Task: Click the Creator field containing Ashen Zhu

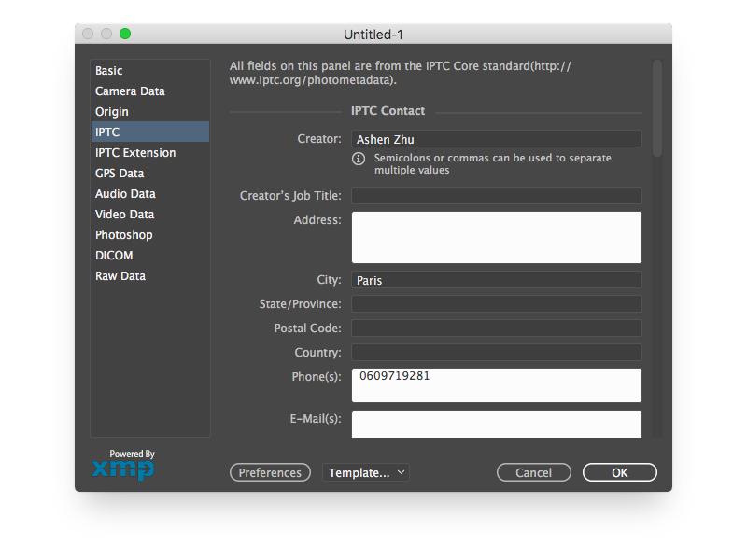Action: tap(497, 139)
